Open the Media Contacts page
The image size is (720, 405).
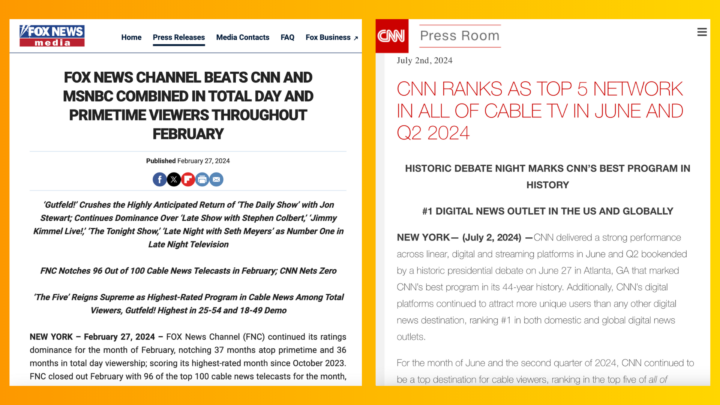point(242,38)
